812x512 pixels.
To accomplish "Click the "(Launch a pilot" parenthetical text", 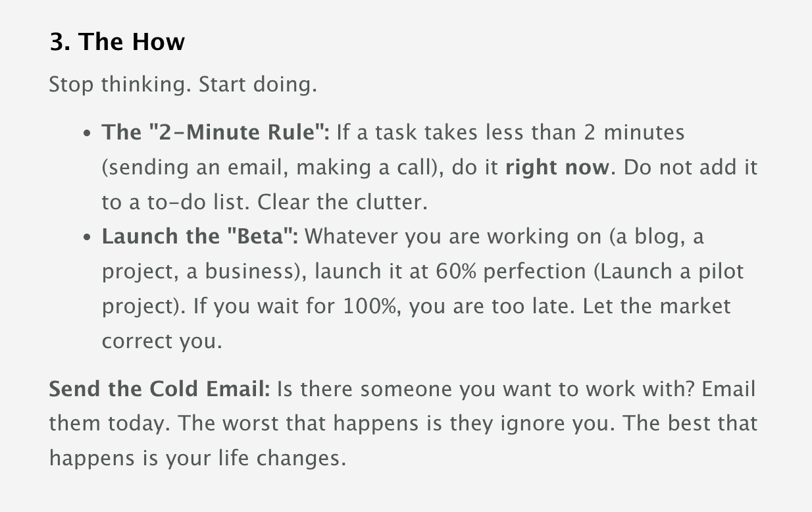I will (x=669, y=271).
